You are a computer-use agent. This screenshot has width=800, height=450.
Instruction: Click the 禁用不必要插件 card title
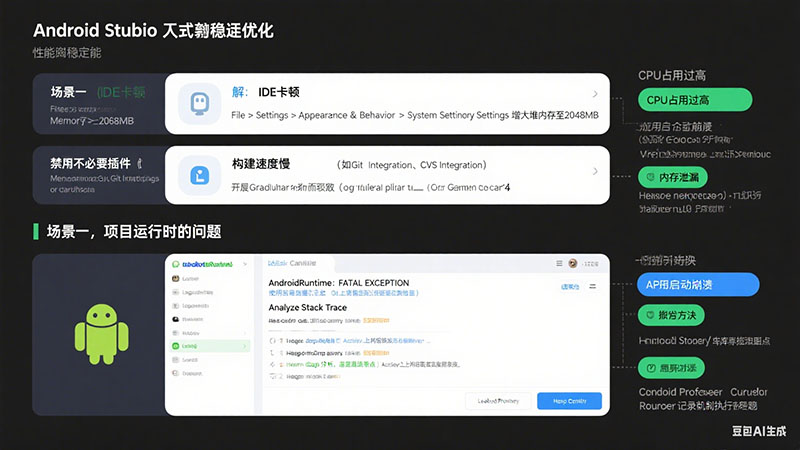pyautogui.click(x=90, y=164)
